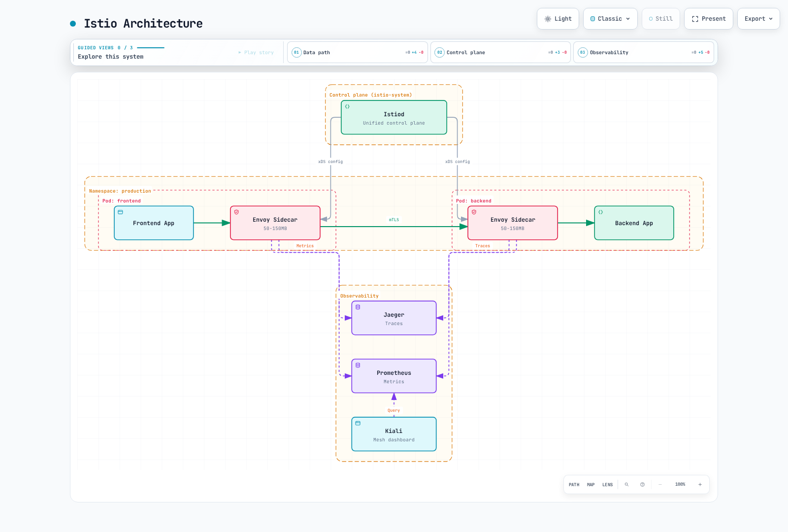
Task: Zoom in with the plus icon
Action: tap(700, 485)
